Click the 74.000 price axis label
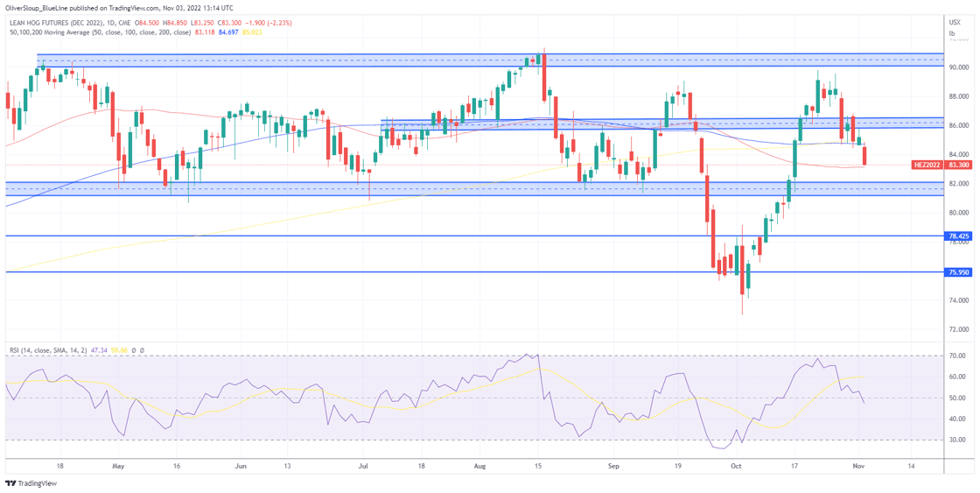Image resolution: width=980 pixels, height=493 pixels. pos(959,300)
